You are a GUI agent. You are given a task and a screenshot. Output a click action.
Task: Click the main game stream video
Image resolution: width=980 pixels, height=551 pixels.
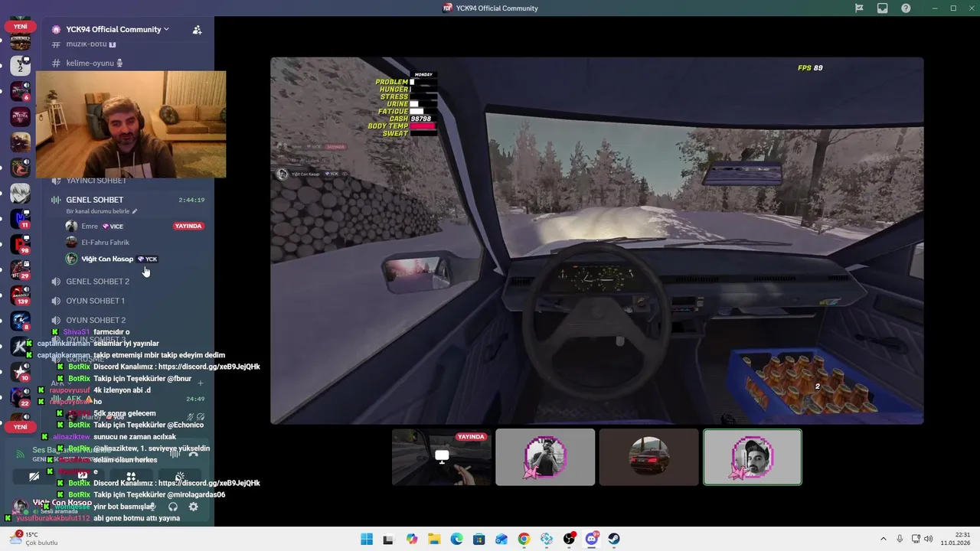pos(596,240)
